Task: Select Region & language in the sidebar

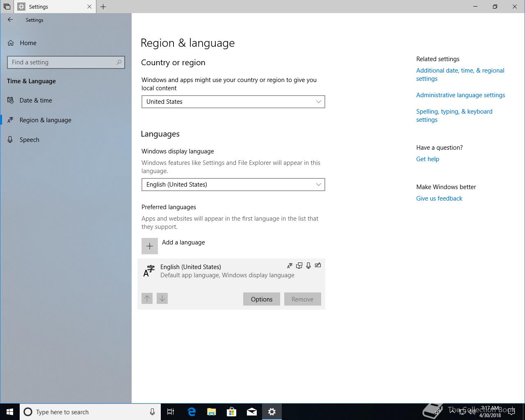Action: [66, 120]
